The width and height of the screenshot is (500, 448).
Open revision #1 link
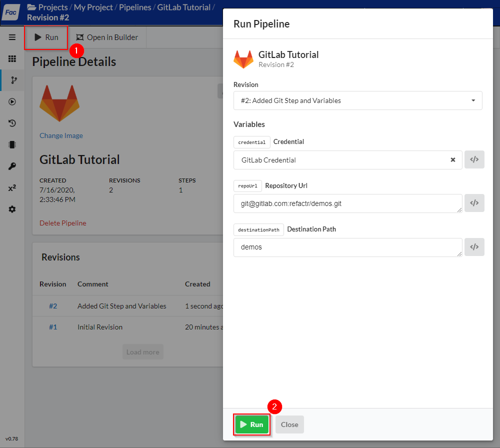(53, 327)
